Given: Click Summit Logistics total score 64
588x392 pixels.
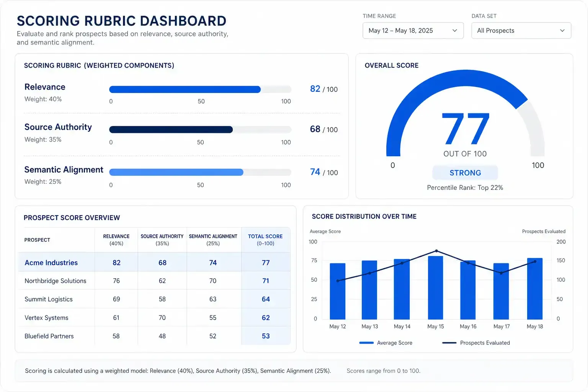Looking at the screenshot, I should (x=266, y=299).
